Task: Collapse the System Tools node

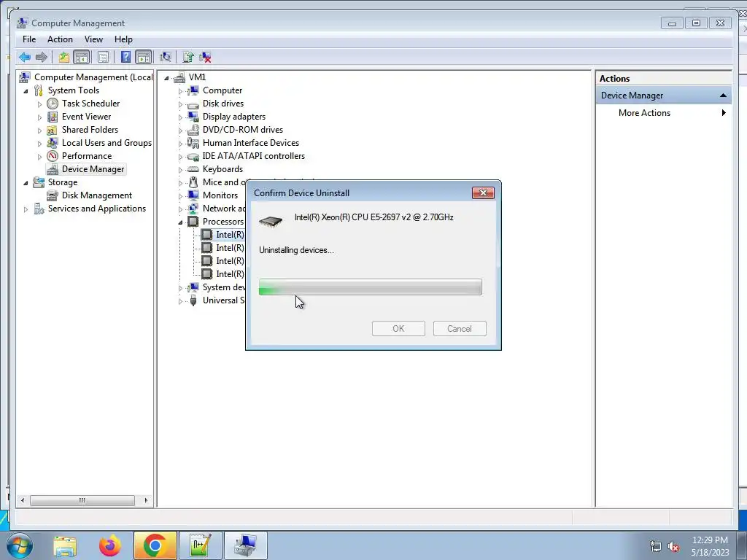Action: [x=26, y=90]
